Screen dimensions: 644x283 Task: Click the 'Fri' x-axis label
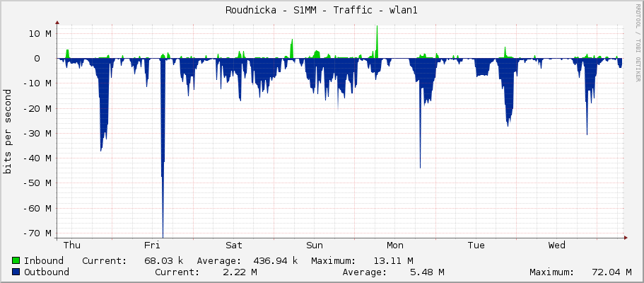tap(152, 246)
